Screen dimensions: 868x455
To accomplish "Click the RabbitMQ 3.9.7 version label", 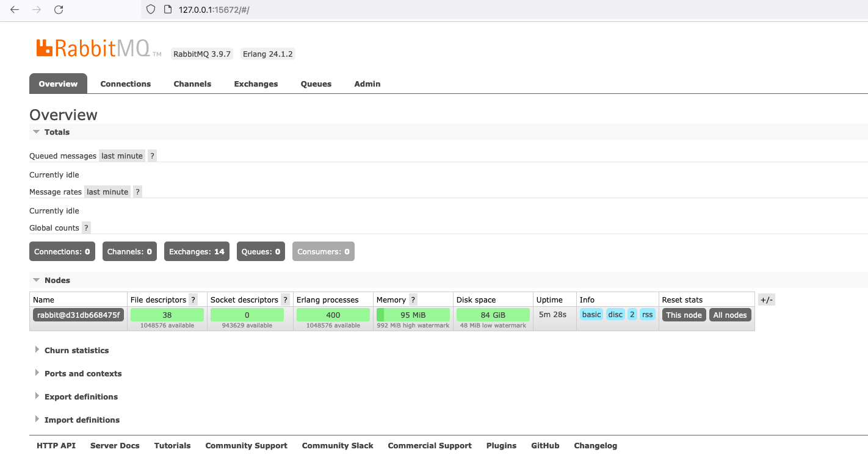I will 202,54.
